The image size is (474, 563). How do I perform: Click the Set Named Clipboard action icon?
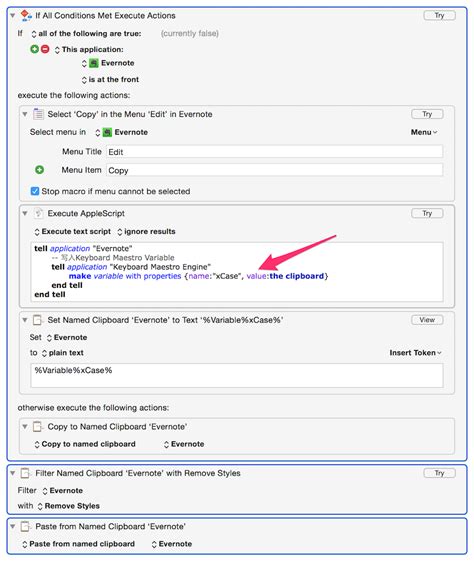coord(38,320)
